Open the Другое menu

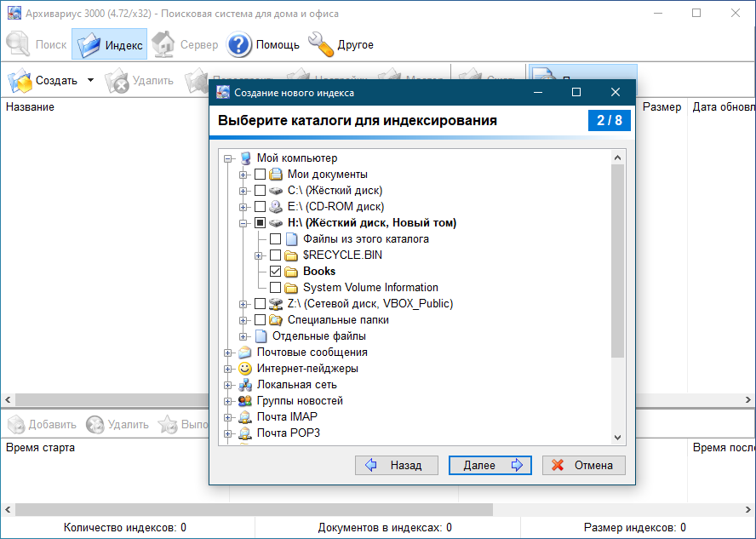[341, 44]
